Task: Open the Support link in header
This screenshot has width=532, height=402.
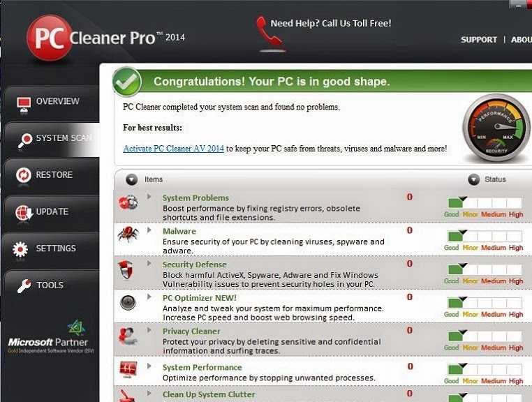Action: pos(479,40)
